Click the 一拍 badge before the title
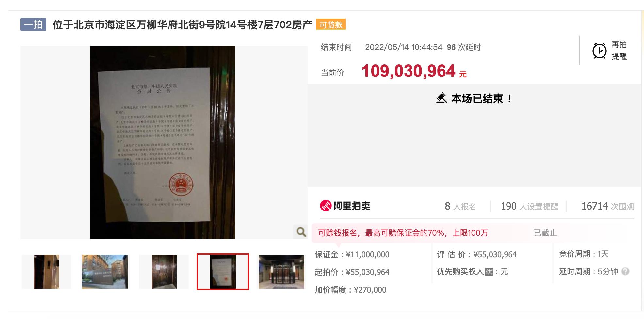This screenshot has height=319, width=644. point(33,25)
